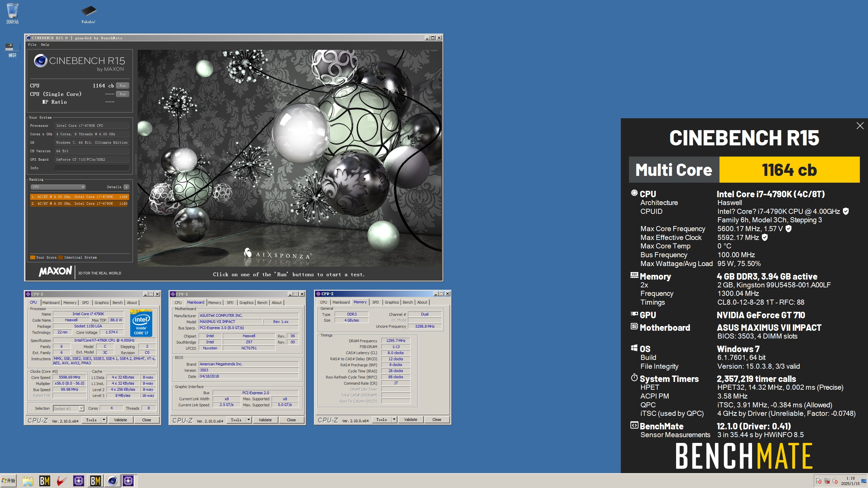Viewport: 868px width, 488px height.
Task: Click the System Timers stopwatch icon
Action: click(x=634, y=378)
